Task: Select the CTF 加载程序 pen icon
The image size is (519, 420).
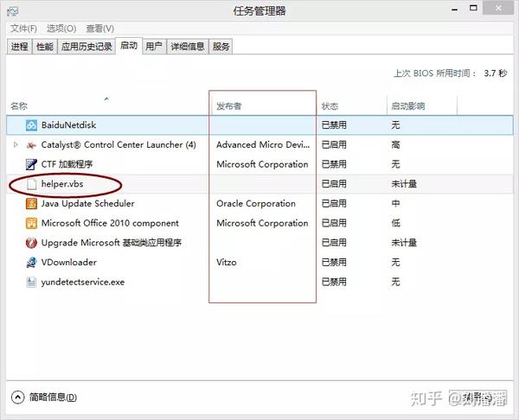Action: tap(31, 164)
